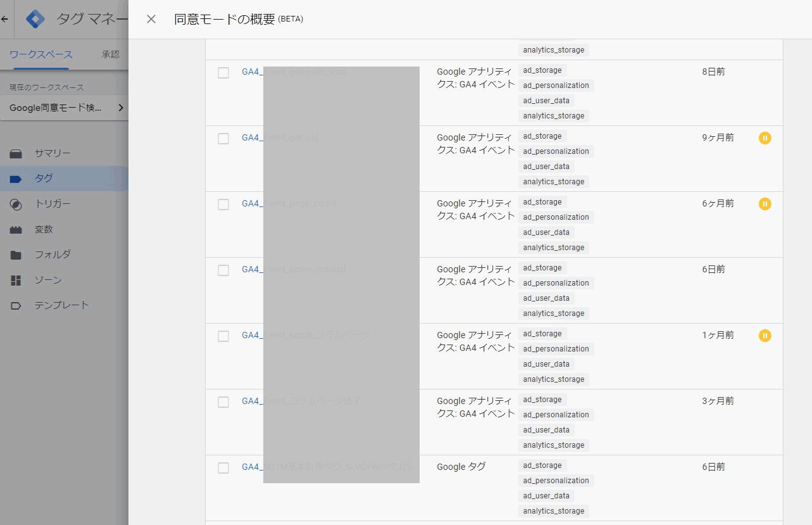Click the back arrow beside the Tag Manager logo
Screen dimensions: 812x525
4,19
